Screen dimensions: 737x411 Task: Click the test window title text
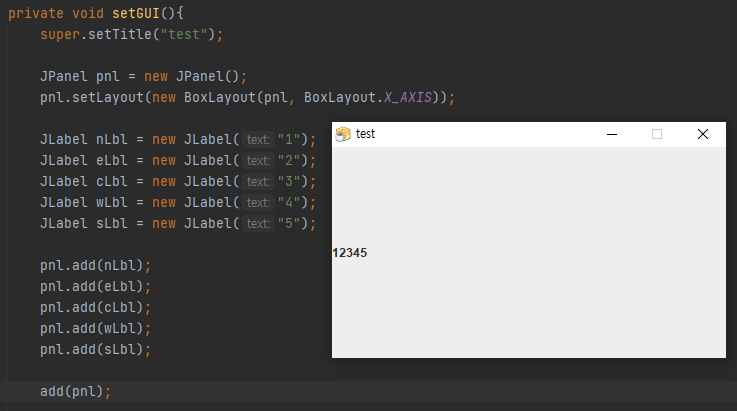[x=365, y=134]
